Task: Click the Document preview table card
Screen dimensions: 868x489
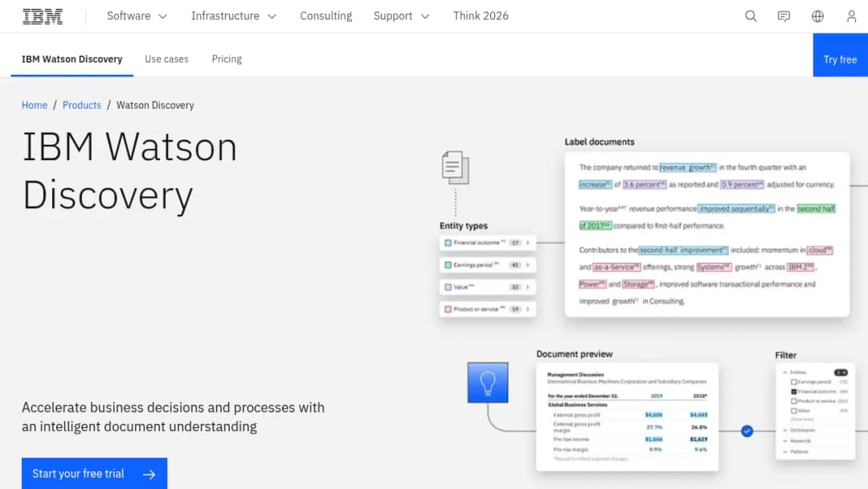Action: (627, 417)
